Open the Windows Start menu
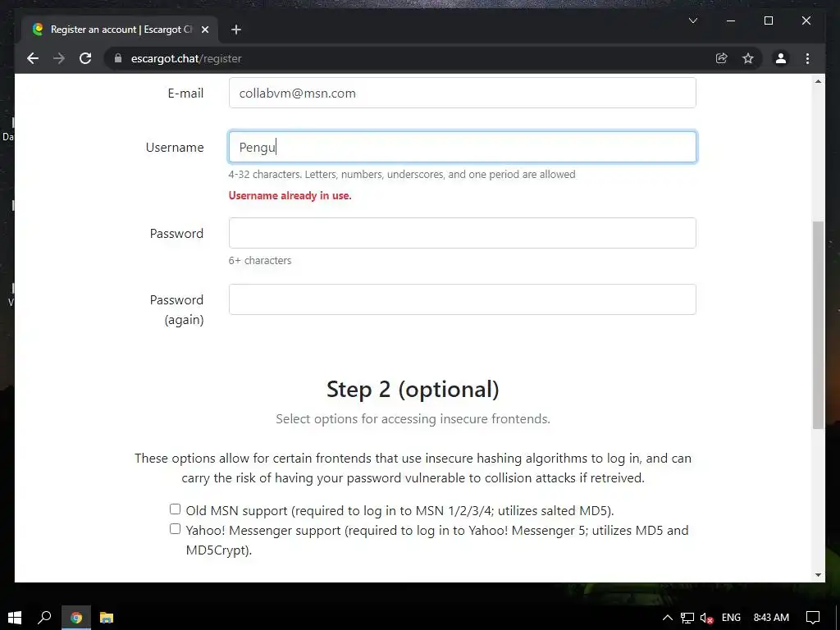The image size is (840, 630). 15,618
